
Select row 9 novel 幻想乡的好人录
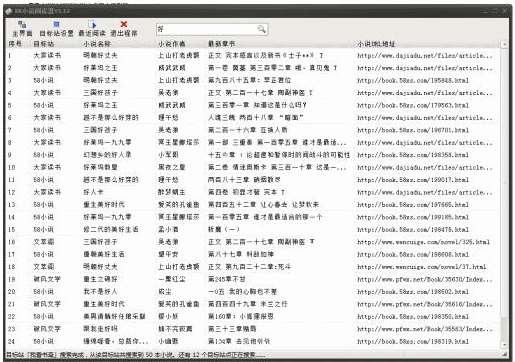[x=107, y=155]
